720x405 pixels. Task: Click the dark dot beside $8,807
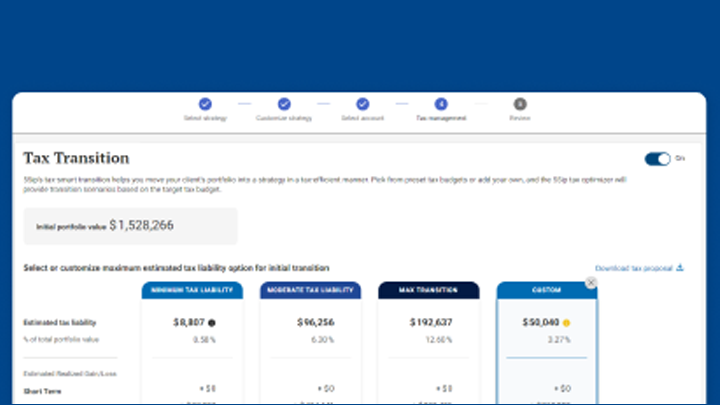point(212,323)
